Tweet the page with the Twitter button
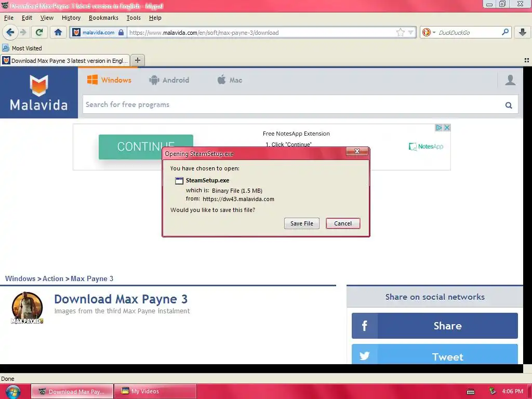 click(x=435, y=354)
